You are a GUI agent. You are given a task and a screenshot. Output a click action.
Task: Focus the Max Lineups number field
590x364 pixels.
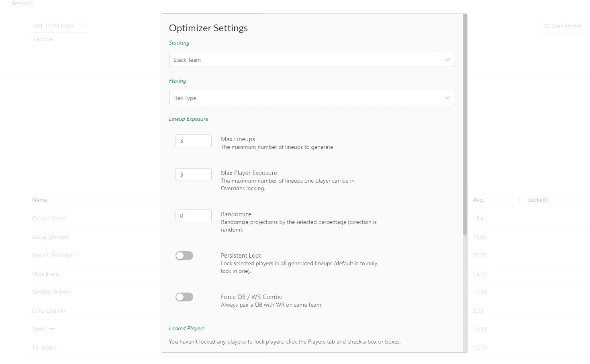click(193, 141)
